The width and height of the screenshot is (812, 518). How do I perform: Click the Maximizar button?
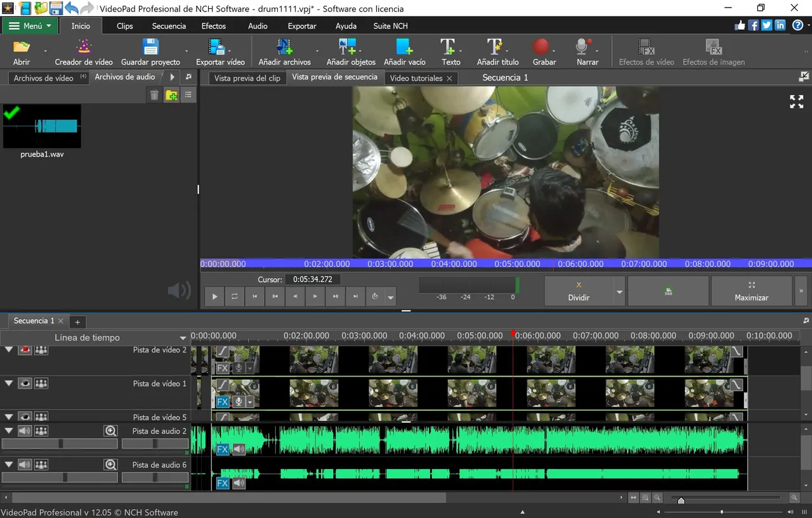coord(752,291)
